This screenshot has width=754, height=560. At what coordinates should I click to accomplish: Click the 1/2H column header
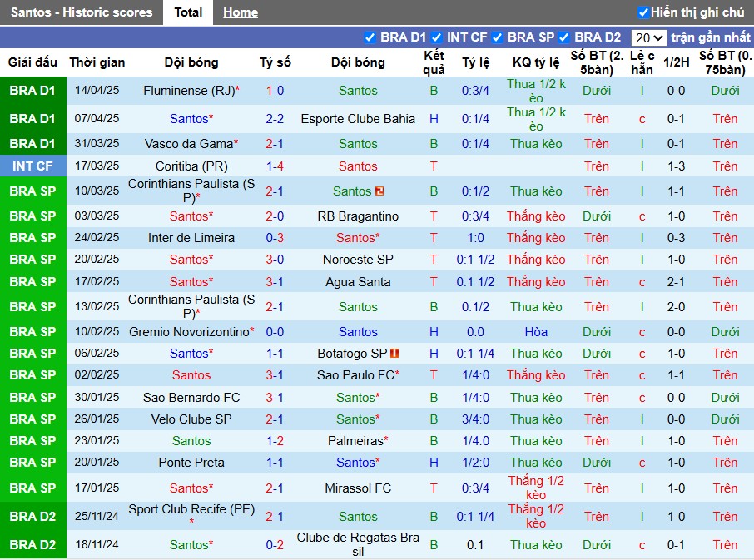(676, 62)
